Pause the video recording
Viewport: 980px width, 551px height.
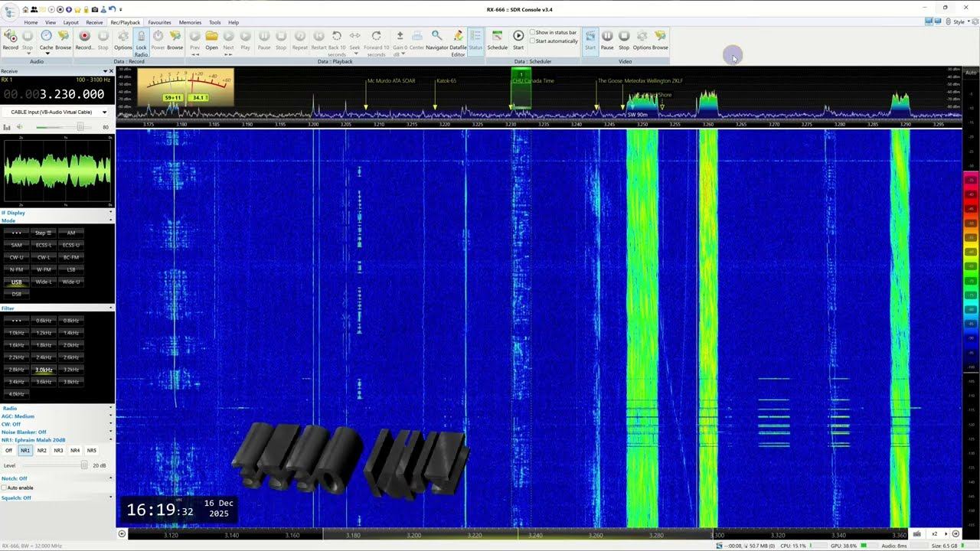pos(607,36)
